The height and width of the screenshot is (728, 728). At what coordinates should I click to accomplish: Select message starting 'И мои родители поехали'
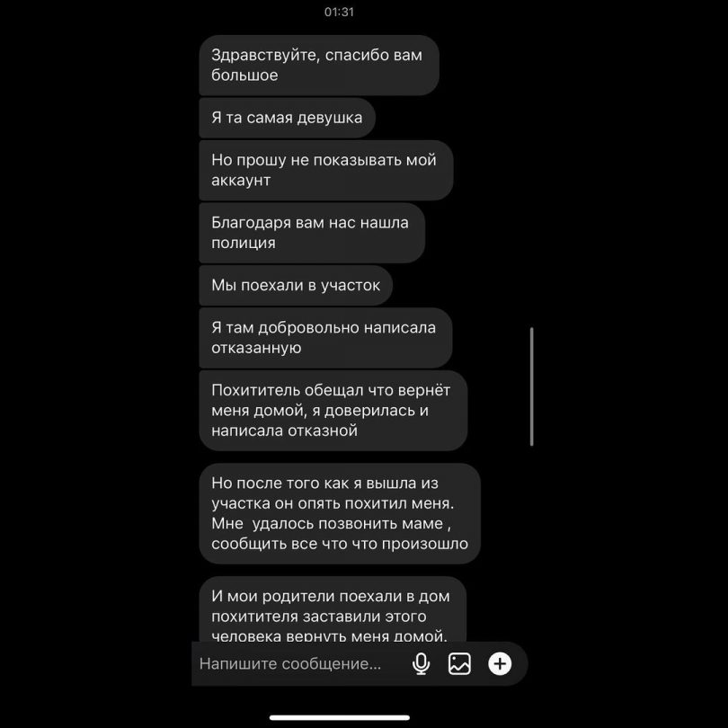[x=333, y=609]
